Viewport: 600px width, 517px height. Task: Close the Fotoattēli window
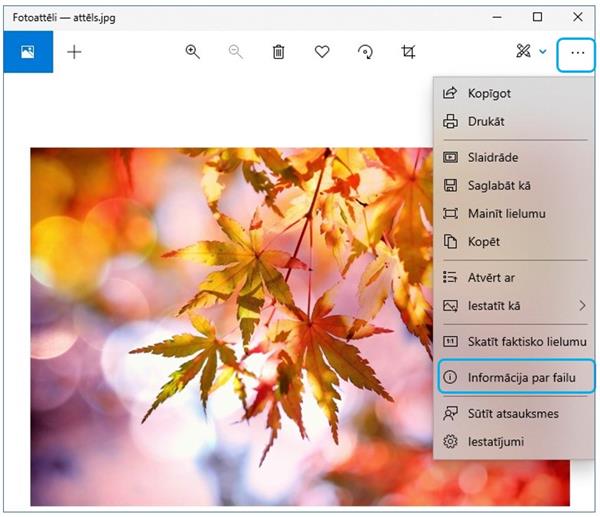coord(578,17)
